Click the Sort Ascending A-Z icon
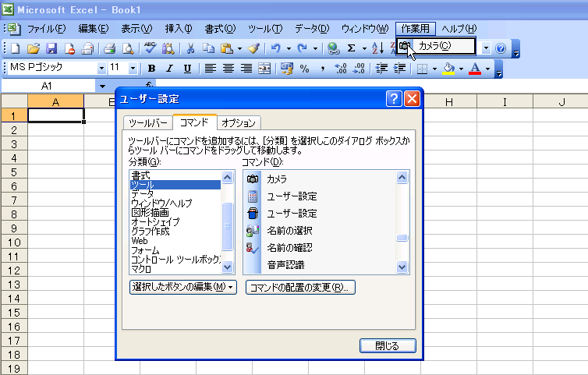 377,48
